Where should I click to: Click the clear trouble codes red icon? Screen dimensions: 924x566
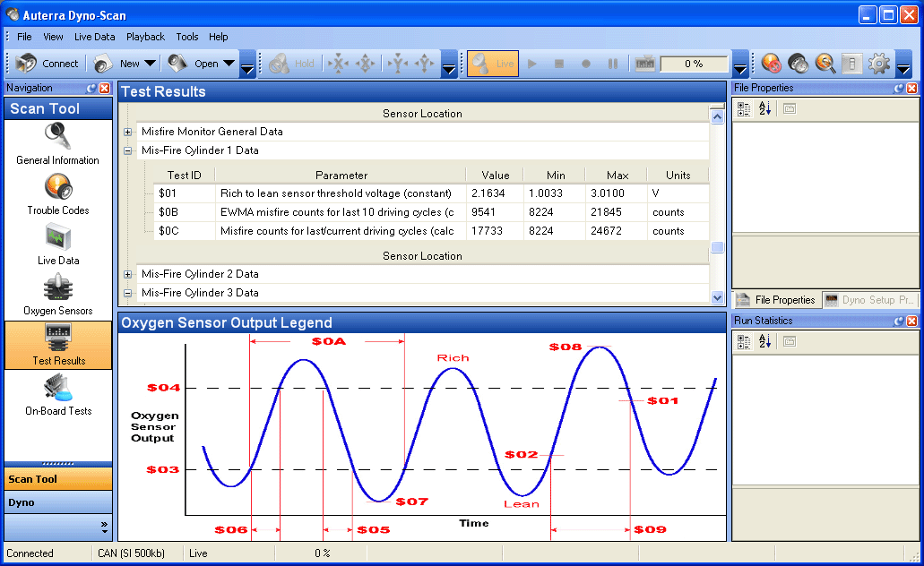771,64
